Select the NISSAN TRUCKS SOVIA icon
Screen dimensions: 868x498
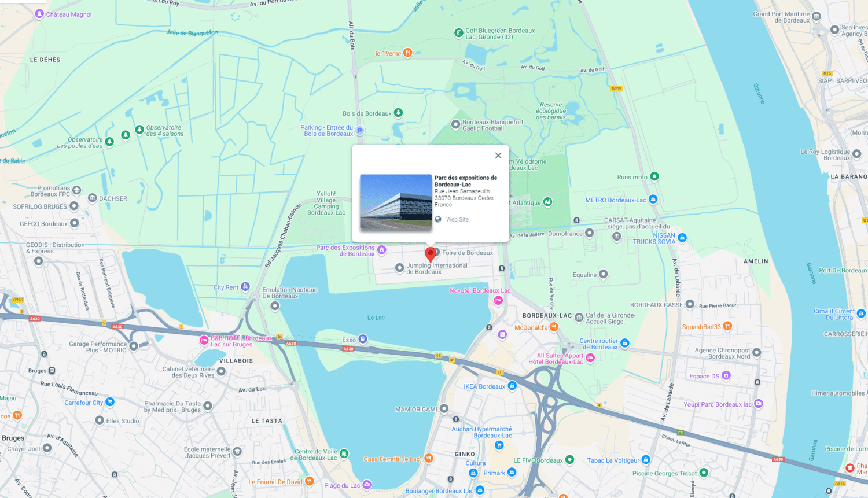682,238
